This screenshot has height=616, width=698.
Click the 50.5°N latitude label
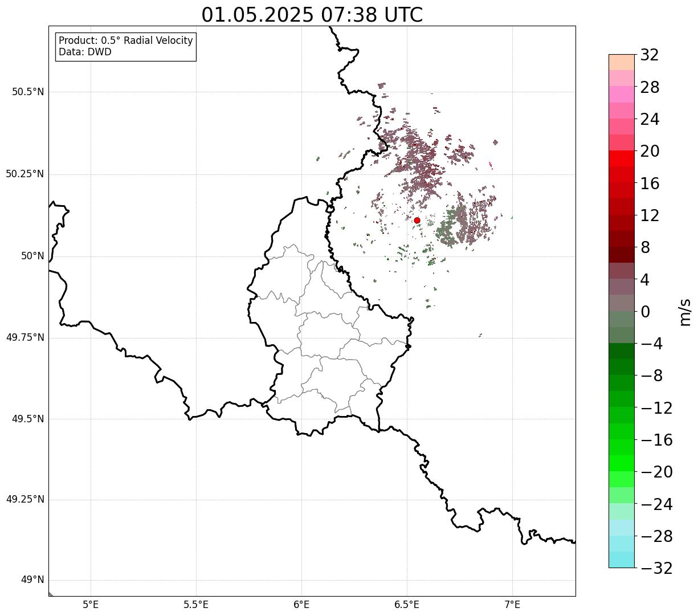[28, 92]
